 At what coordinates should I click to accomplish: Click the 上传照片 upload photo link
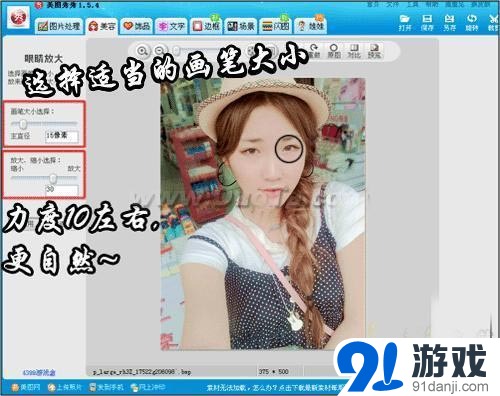[x=65, y=387]
